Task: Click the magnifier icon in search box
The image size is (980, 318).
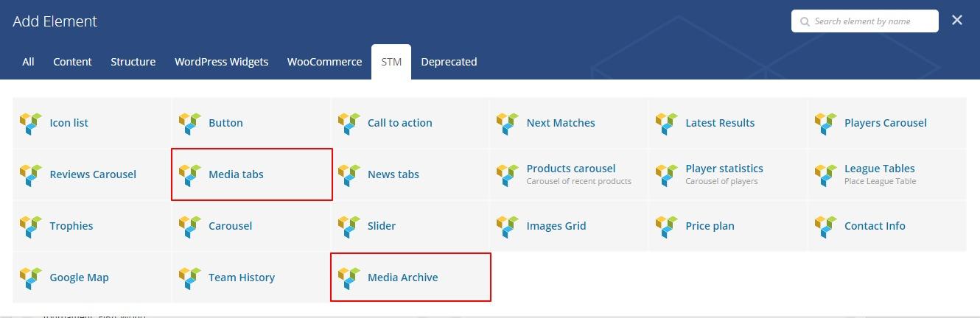Action: [x=805, y=21]
